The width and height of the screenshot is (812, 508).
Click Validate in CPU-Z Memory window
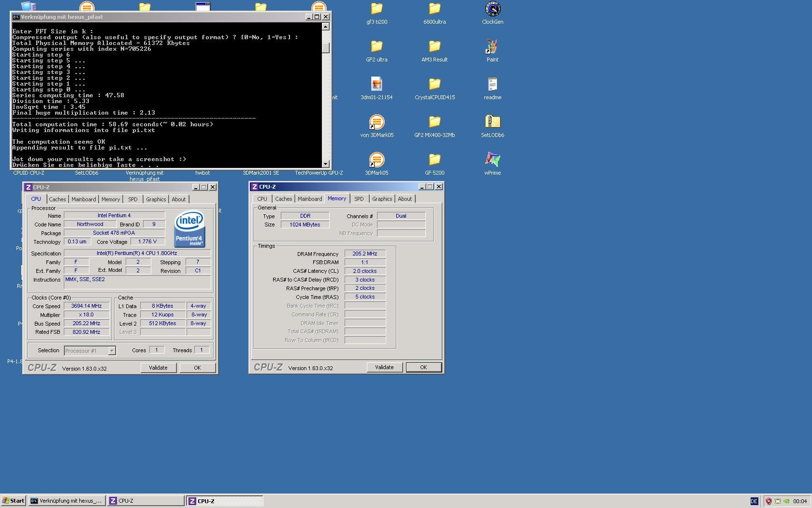pyautogui.click(x=384, y=367)
